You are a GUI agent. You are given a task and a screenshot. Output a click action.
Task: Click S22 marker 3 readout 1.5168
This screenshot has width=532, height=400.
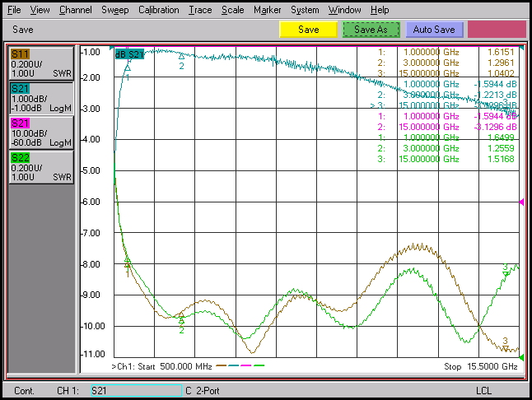(x=501, y=159)
